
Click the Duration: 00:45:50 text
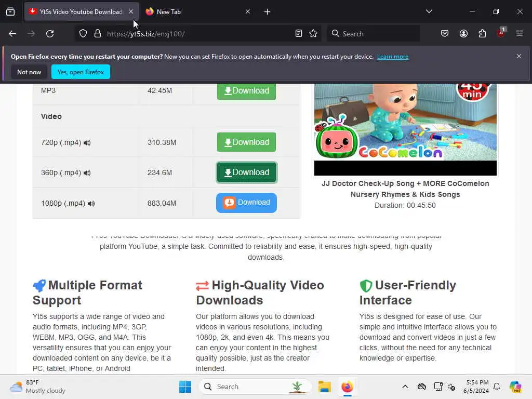(x=405, y=205)
